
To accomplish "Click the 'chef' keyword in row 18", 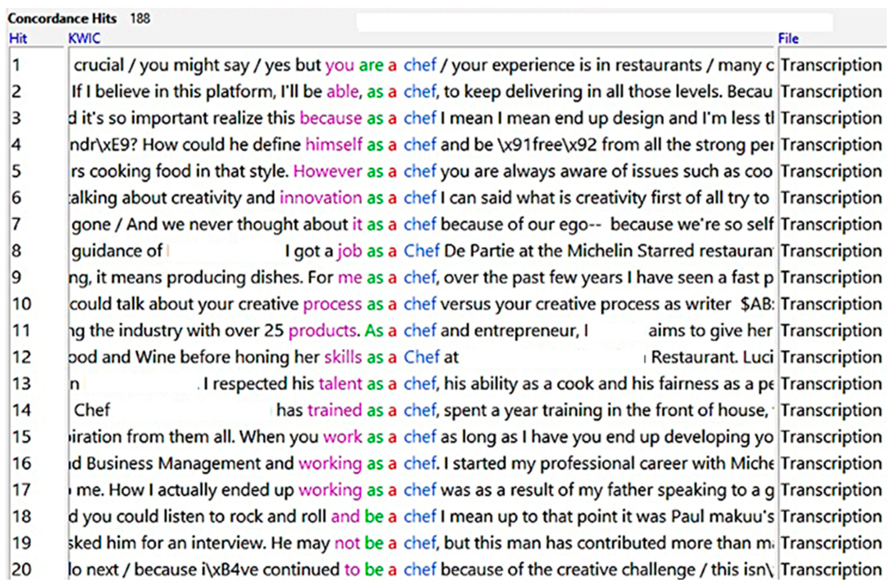I will (420, 517).
